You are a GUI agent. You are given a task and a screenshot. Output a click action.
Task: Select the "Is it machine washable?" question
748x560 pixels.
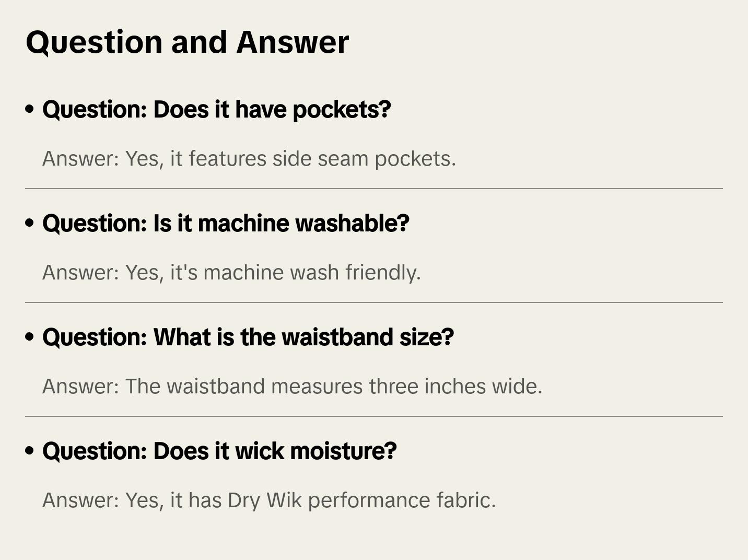coord(226,223)
